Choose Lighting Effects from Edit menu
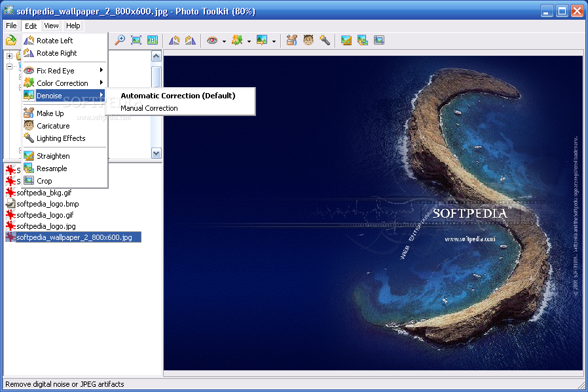 pos(65,138)
